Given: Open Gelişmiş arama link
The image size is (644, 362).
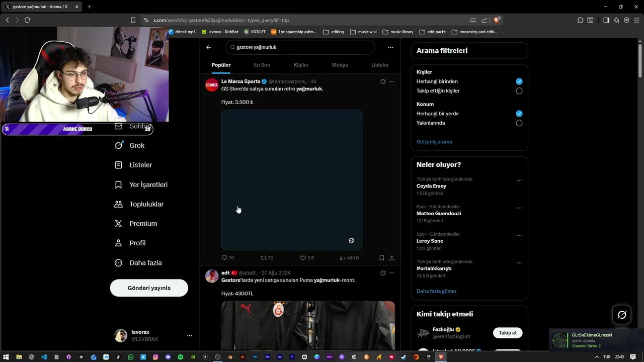Looking at the screenshot, I should click(434, 142).
